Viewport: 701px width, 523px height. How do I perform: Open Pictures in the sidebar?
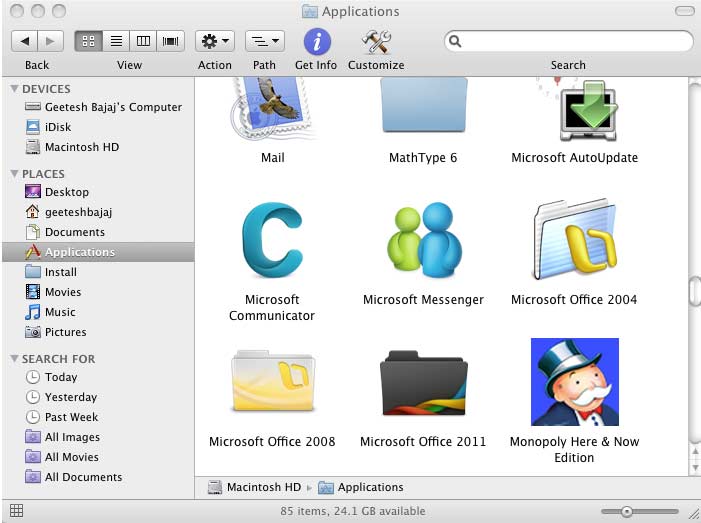56,332
